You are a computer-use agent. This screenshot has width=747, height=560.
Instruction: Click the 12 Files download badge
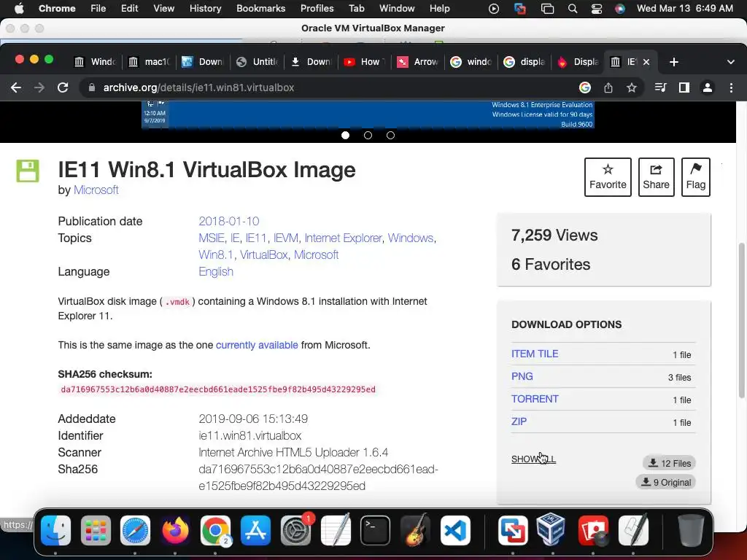tap(669, 463)
